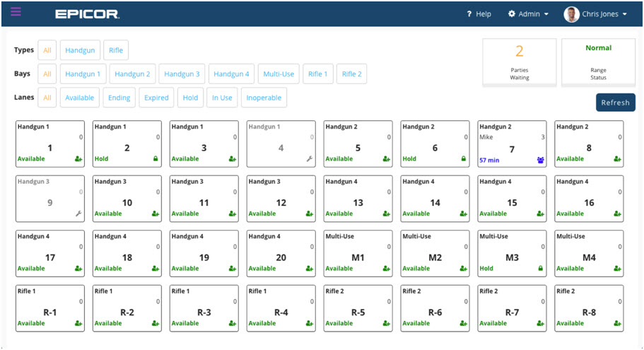Open the Chris Jones user dropdown
Image resolution: width=644 pixels, height=350 pixels.
coord(595,14)
